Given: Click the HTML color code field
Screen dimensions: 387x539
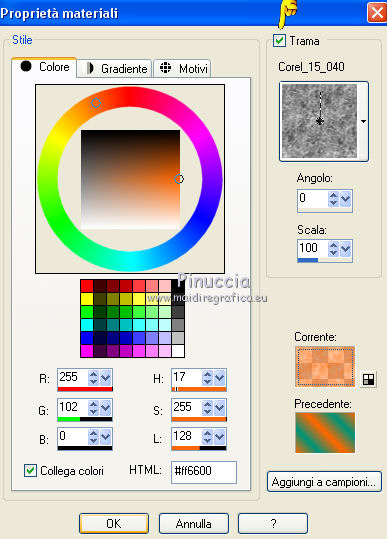Looking at the screenshot, I should click(x=204, y=471).
